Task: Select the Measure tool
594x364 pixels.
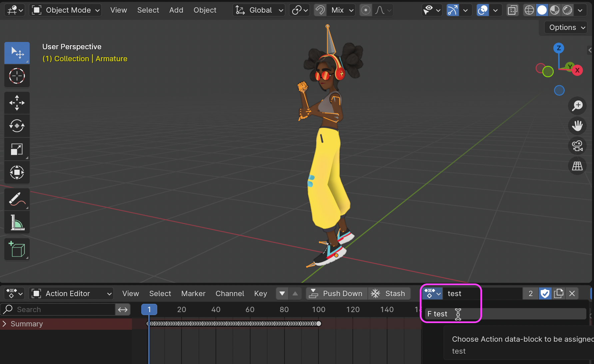Action: [17, 222]
